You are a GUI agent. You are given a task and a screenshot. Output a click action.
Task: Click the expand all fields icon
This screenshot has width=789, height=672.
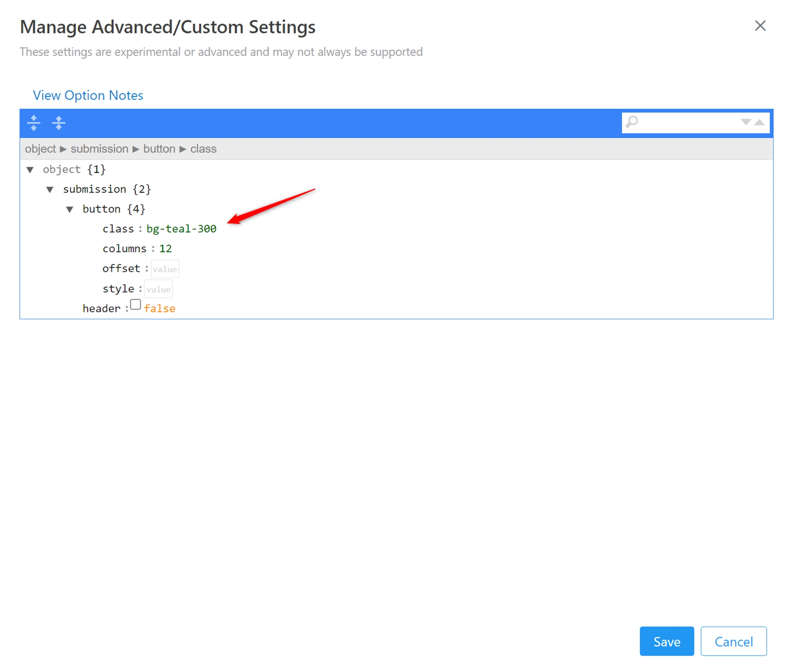pyautogui.click(x=34, y=123)
